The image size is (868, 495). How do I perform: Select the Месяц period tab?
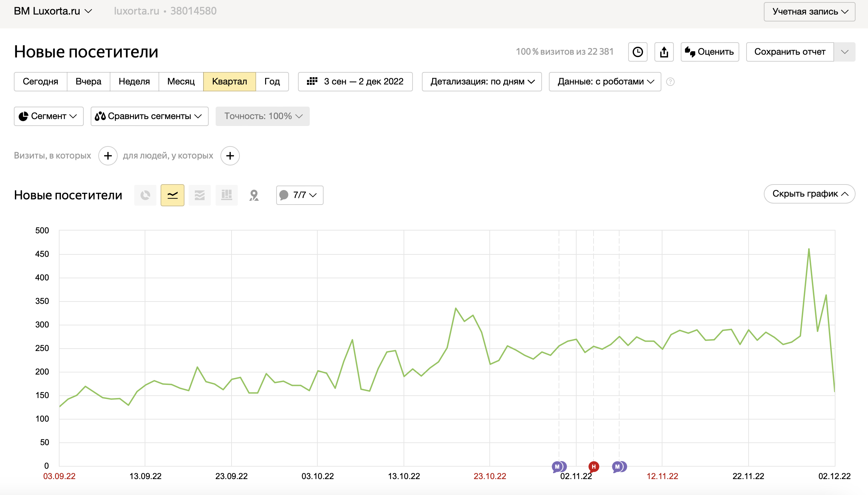(x=181, y=82)
